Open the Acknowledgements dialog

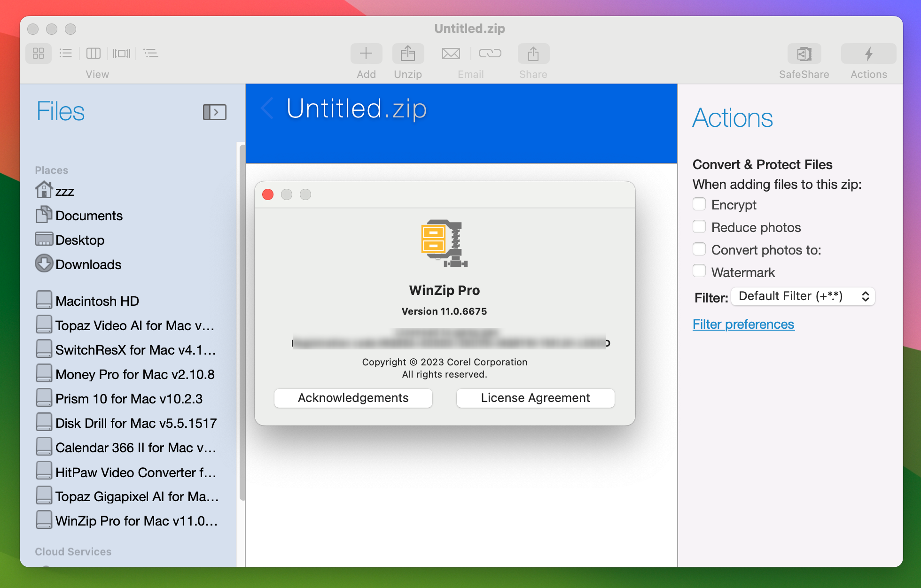tap(353, 398)
